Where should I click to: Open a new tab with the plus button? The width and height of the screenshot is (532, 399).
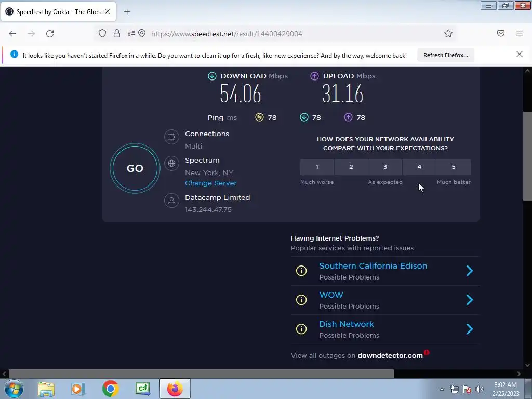(127, 12)
